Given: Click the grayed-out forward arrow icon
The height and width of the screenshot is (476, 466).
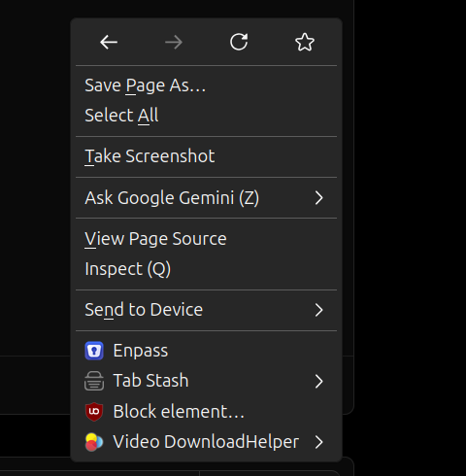Looking at the screenshot, I should pyautogui.click(x=174, y=42).
